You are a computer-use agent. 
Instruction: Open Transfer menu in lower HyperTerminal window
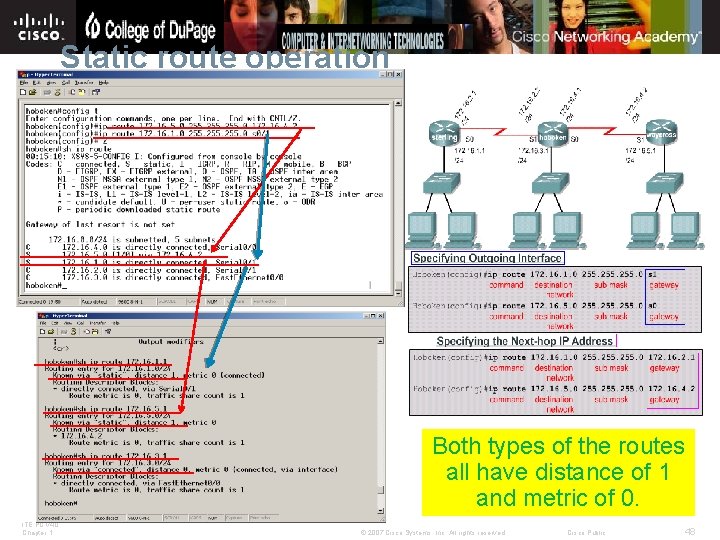[98, 323]
